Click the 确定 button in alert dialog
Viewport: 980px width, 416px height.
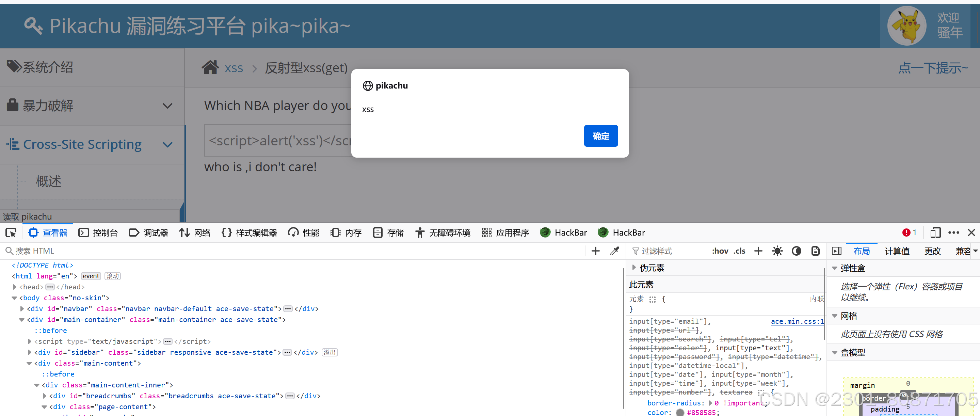tap(600, 136)
